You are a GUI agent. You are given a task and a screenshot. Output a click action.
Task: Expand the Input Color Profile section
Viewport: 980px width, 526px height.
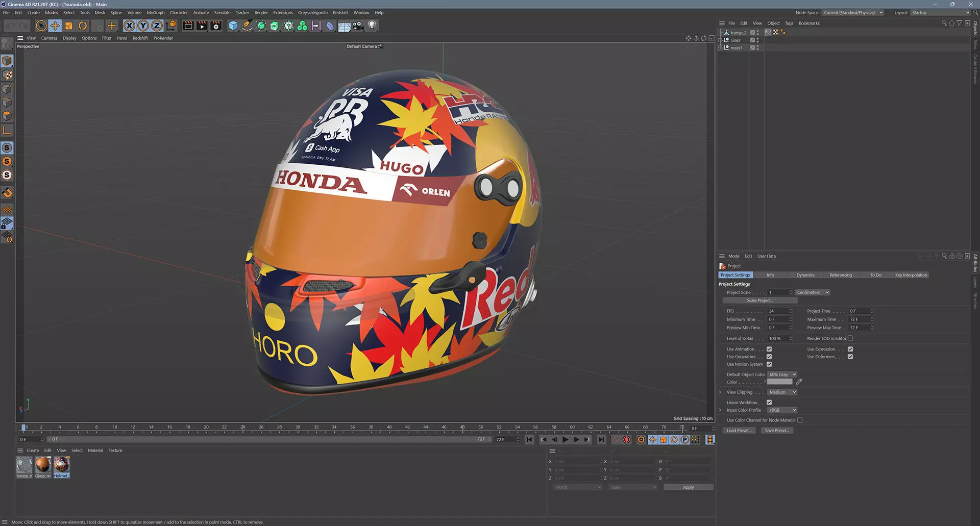tap(720, 410)
